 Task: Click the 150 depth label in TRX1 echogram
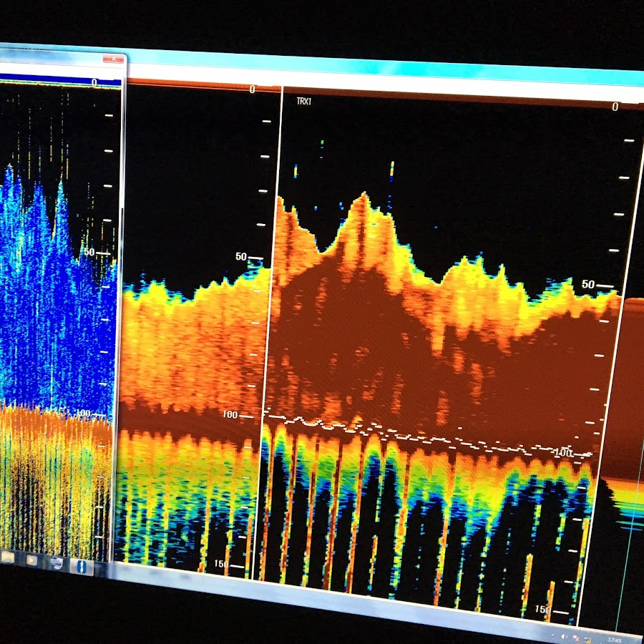543,609
